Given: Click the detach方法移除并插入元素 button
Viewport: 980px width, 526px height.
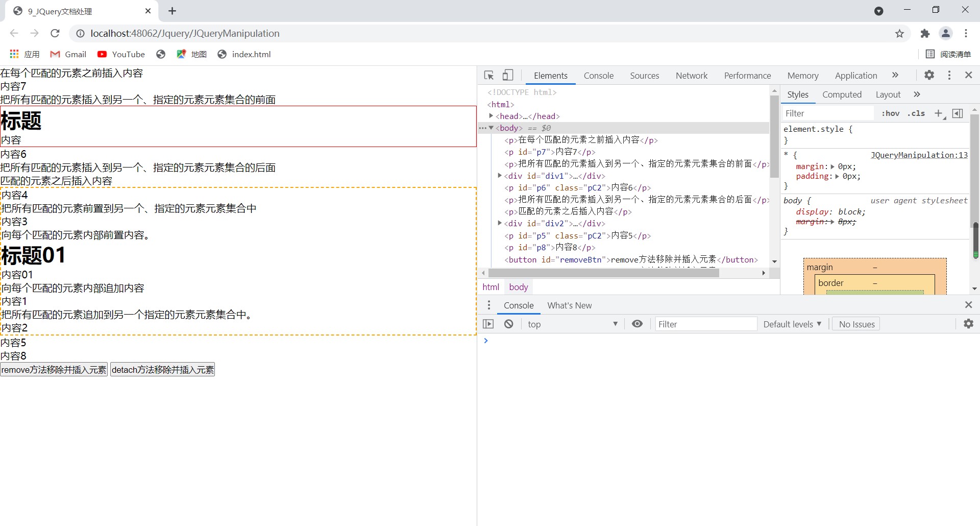Looking at the screenshot, I should tap(163, 370).
